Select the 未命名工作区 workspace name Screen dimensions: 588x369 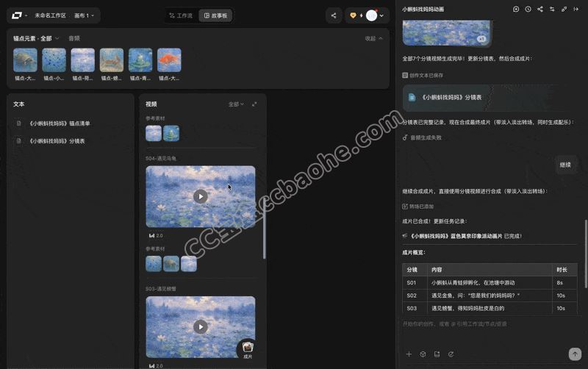pos(50,15)
